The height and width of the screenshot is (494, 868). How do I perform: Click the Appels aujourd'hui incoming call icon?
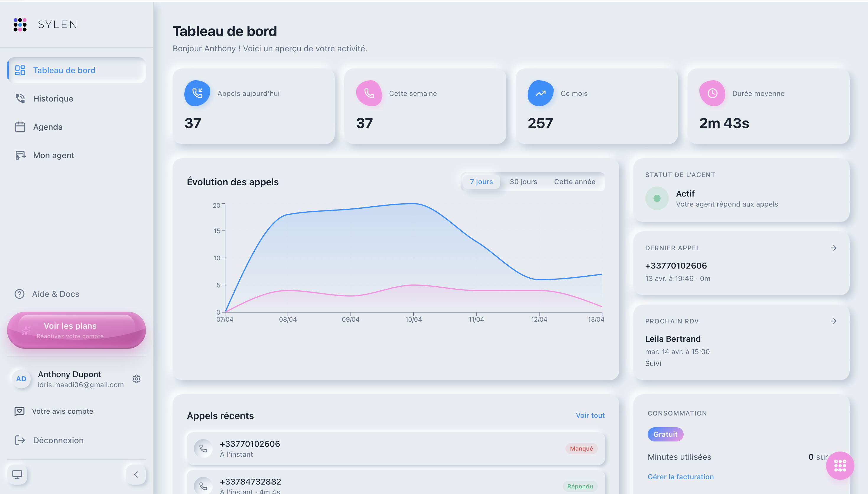point(197,93)
